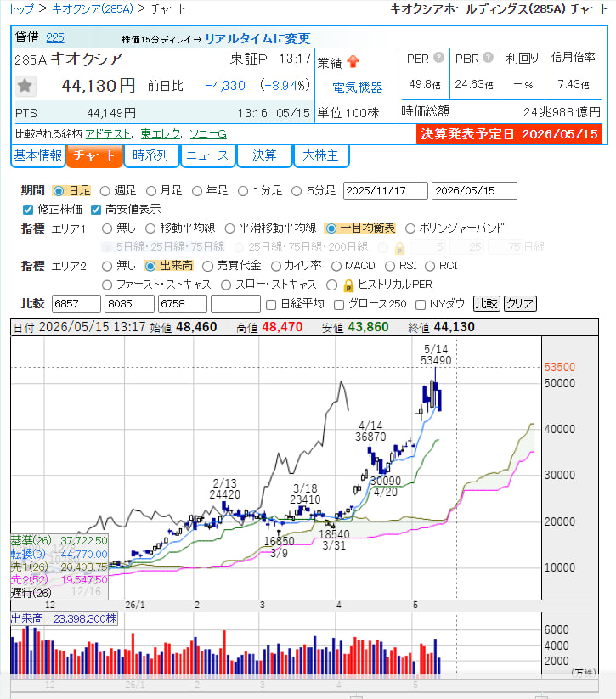Switch to the 大株主 tab
The image size is (616, 699).
click(x=320, y=155)
